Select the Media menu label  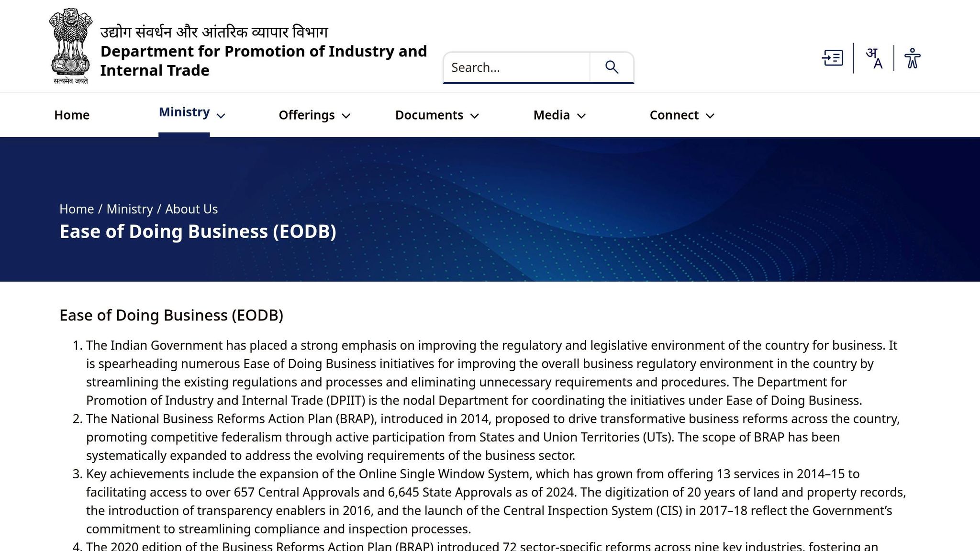(x=551, y=115)
